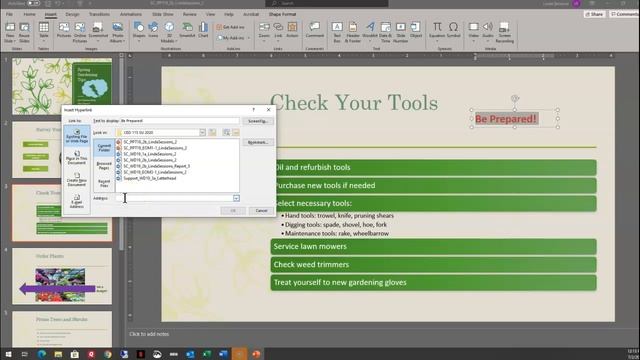Screen dimensions: 640x360
Task: Select slide 4 thumbnail Order Plants
Action: point(62,276)
